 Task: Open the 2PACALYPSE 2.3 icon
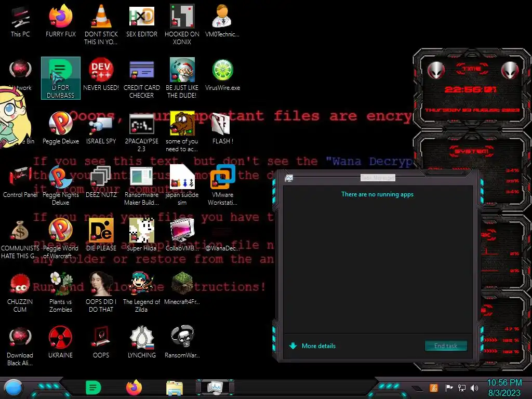(141, 131)
